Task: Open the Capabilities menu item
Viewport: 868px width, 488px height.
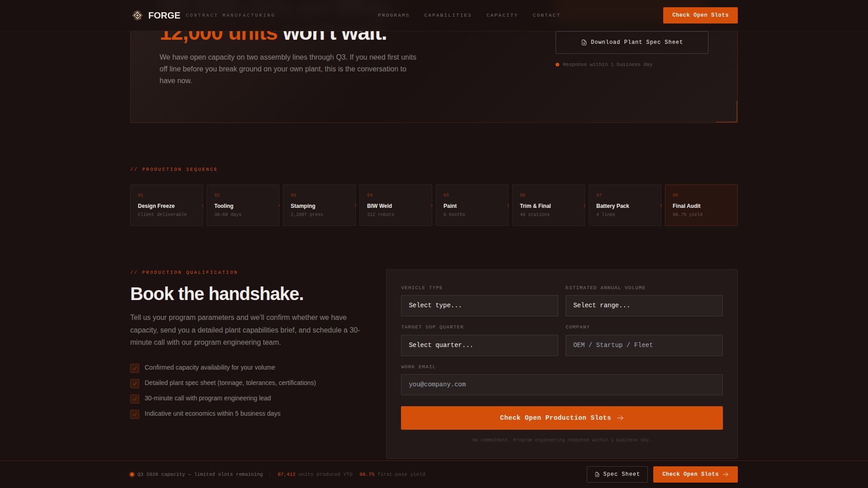Action: pos(448,15)
